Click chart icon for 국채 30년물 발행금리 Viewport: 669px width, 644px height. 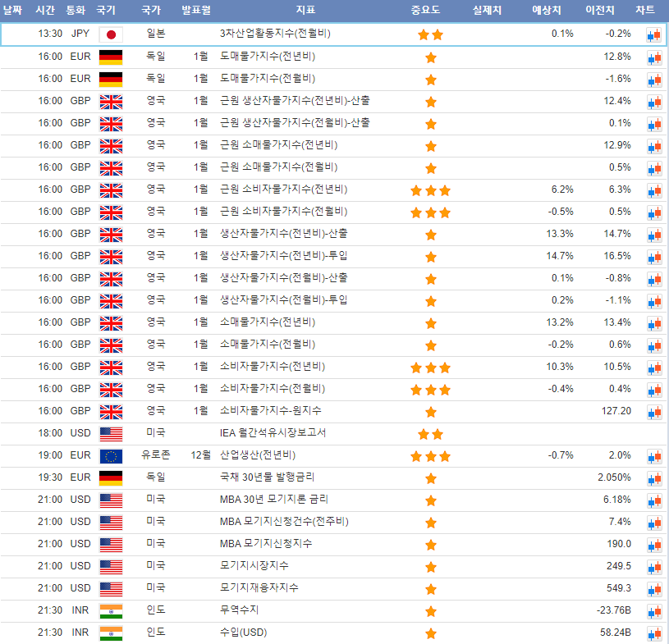(653, 478)
